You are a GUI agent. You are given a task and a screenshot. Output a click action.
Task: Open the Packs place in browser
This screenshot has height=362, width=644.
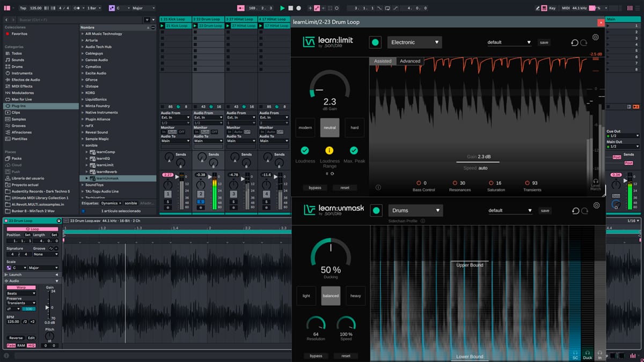[17, 159]
